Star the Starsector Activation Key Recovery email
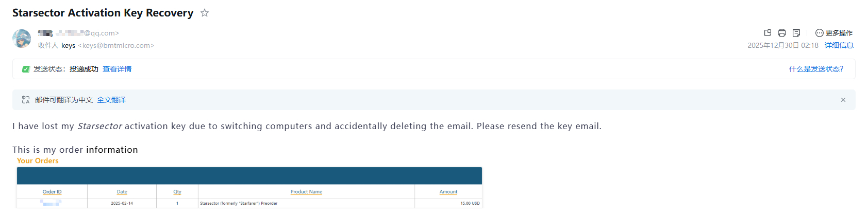 [x=205, y=13]
